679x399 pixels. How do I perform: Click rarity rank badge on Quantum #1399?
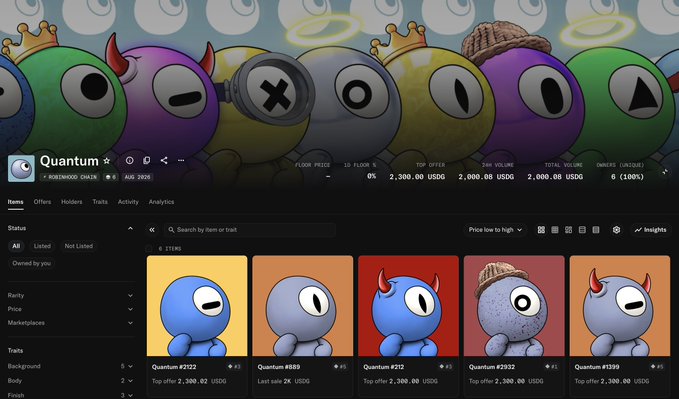tap(657, 367)
